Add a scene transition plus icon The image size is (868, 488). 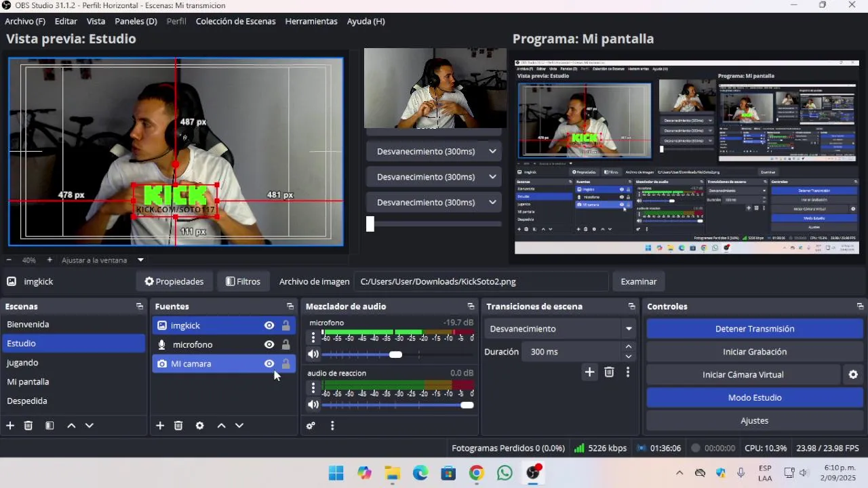589,372
